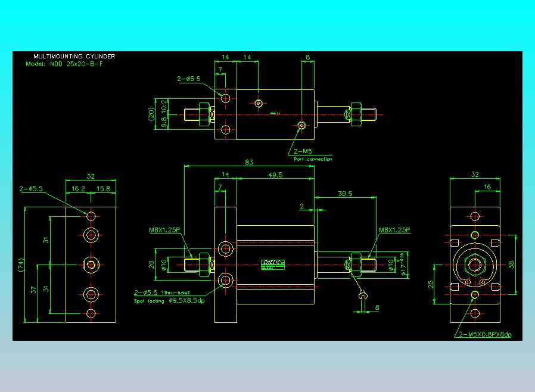The width and height of the screenshot is (535, 392).
Task: Select the "49.5" dimension value
Action: 275,175
